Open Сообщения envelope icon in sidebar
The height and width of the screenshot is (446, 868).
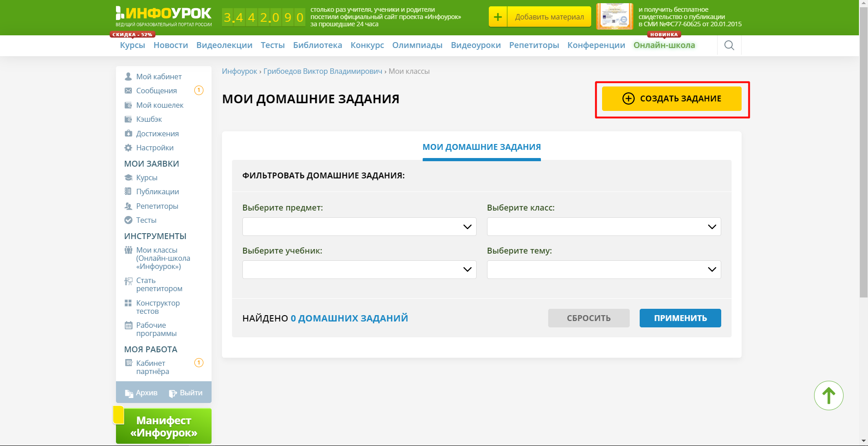(128, 91)
